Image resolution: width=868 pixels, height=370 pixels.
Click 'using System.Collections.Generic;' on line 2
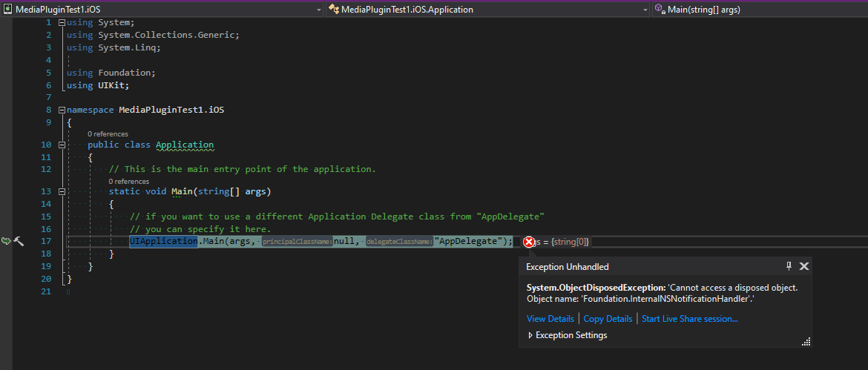[x=154, y=35]
